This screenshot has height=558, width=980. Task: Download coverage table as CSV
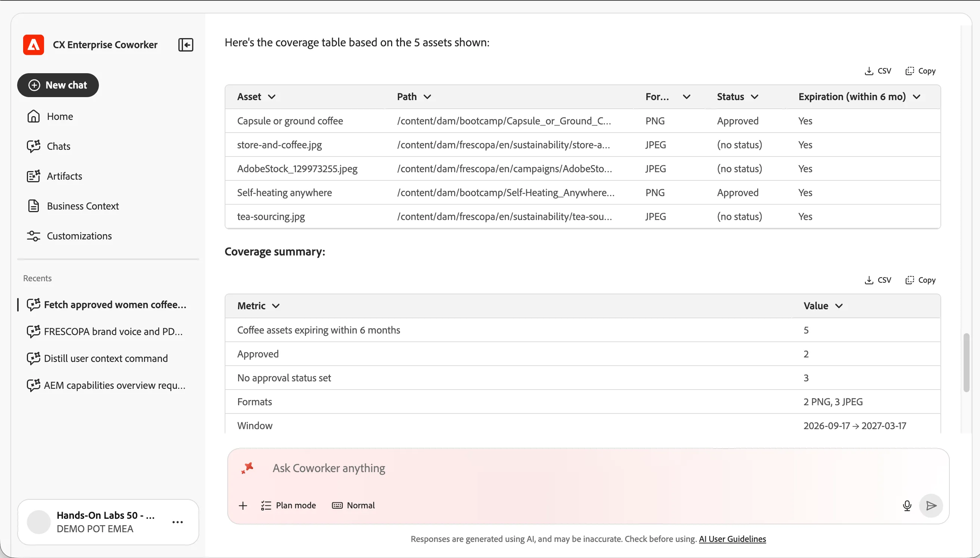coord(878,71)
